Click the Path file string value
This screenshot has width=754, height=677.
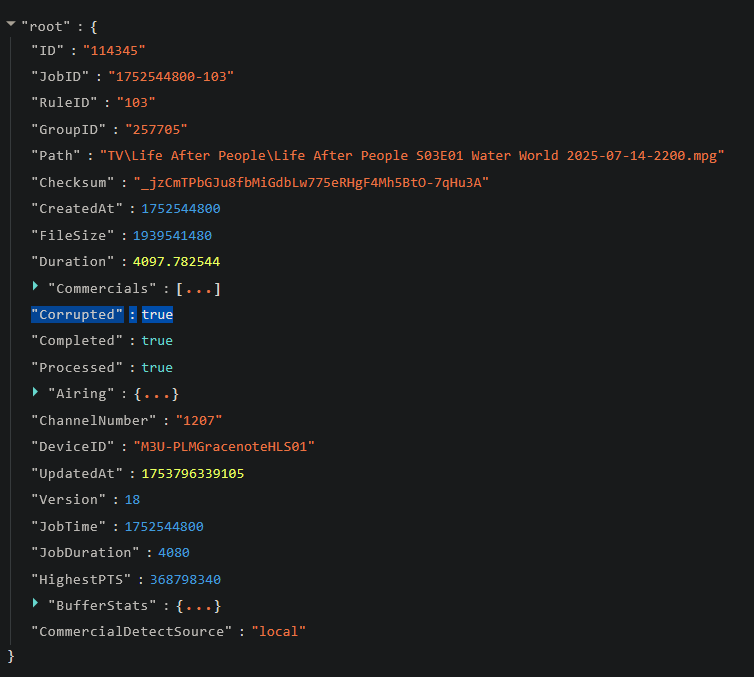(x=411, y=156)
